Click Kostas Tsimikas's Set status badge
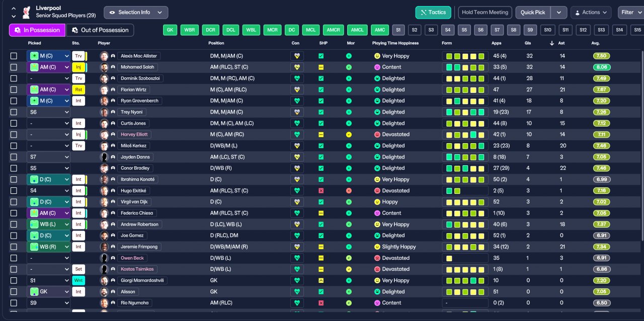Screen dimensions: 644x321 [78, 269]
